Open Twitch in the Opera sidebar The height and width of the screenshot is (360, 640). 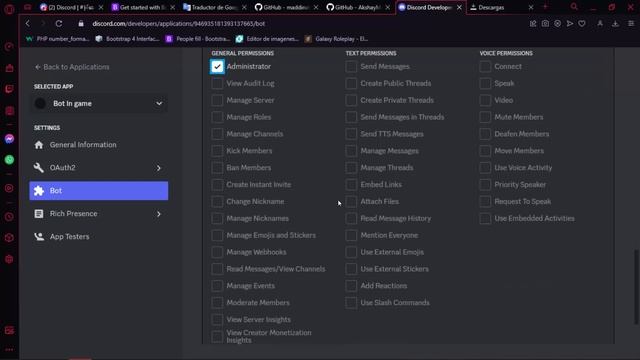[x=9, y=89]
